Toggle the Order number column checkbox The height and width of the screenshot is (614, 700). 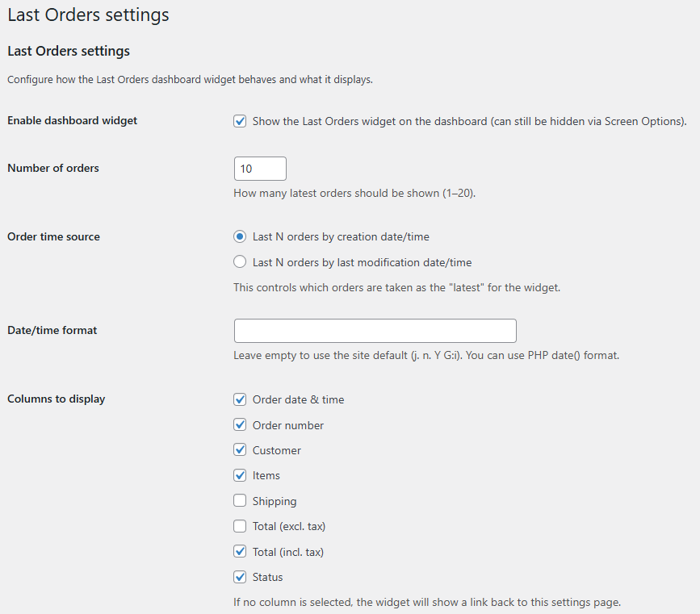point(240,425)
